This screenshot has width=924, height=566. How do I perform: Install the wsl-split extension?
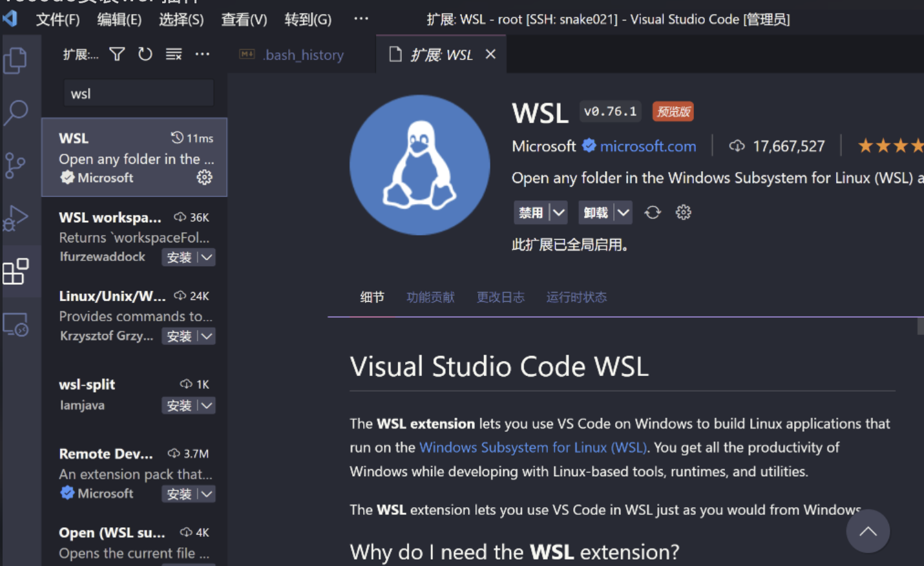point(179,405)
